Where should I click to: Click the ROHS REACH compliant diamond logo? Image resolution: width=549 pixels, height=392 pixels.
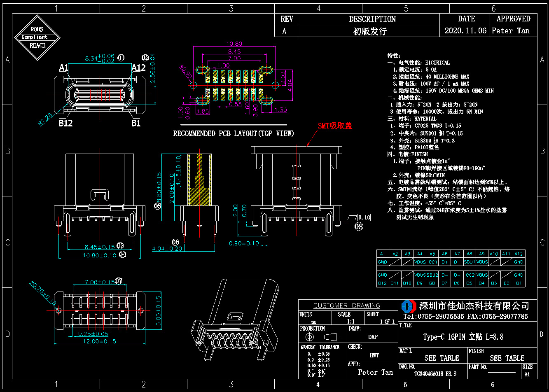pyautogui.click(x=37, y=37)
